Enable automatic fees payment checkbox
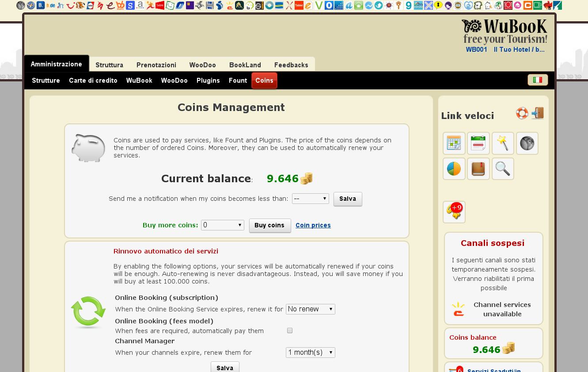The height and width of the screenshot is (372, 588). [x=290, y=330]
